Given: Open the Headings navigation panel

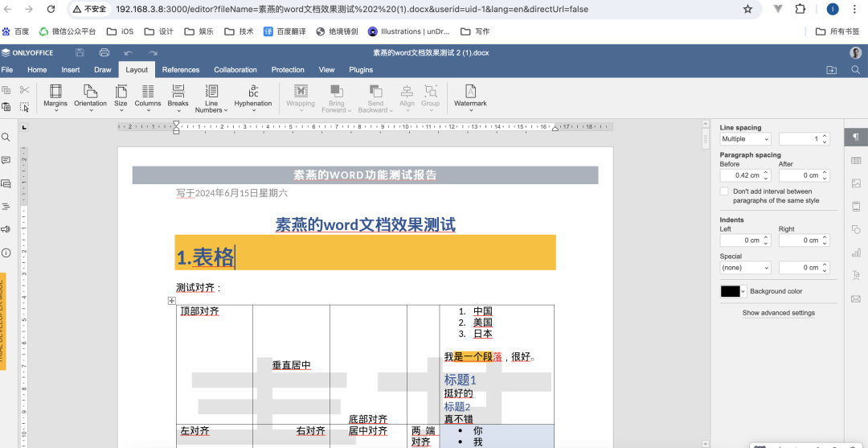Looking at the screenshot, I should pyautogui.click(x=6, y=206).
